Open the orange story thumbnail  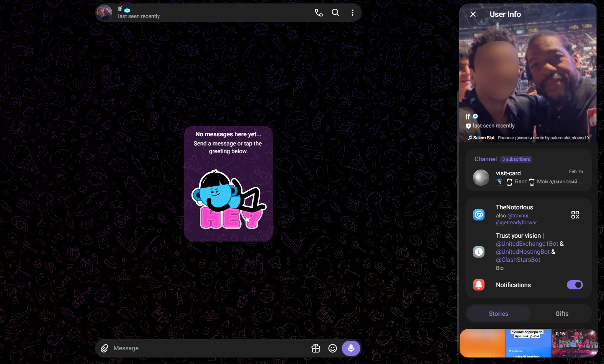pos(483,343)
